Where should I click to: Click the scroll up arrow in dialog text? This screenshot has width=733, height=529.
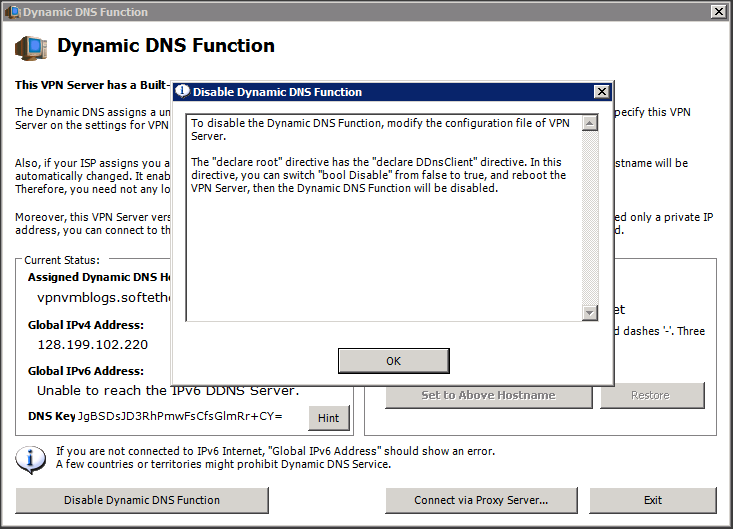[x=590, y=124]
